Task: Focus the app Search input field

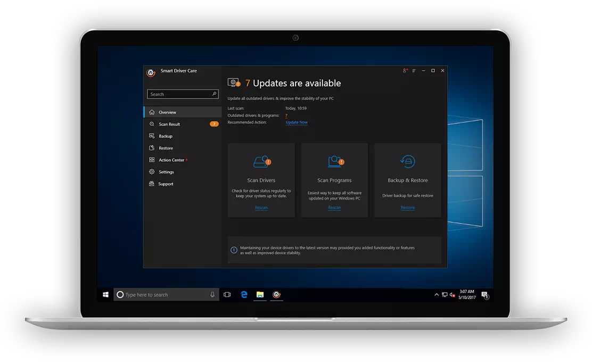Action: (x=183, y=94)
